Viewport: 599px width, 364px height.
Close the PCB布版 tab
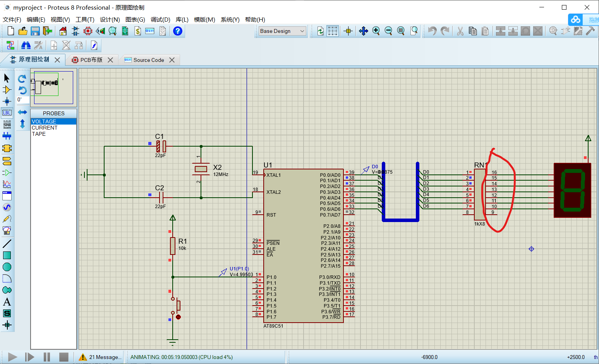110,60
